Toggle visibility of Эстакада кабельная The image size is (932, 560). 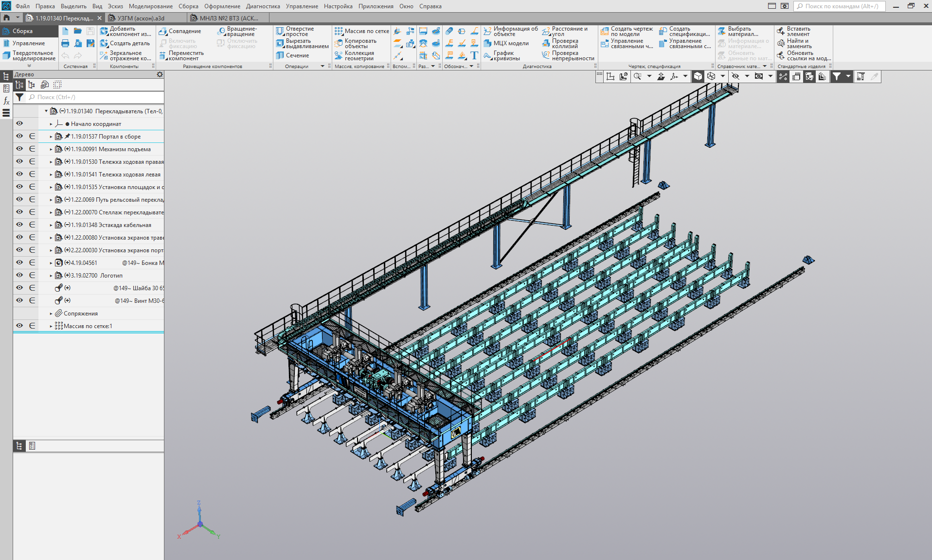coord(19,225)
